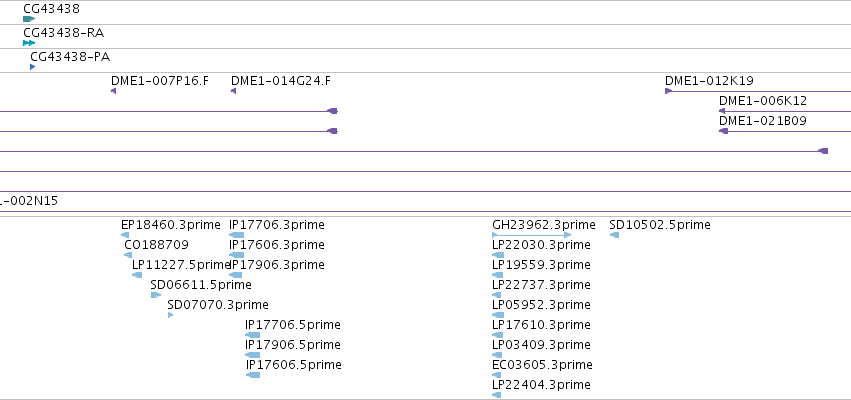Click the DME1-007P16.F feature arrow

113,91
